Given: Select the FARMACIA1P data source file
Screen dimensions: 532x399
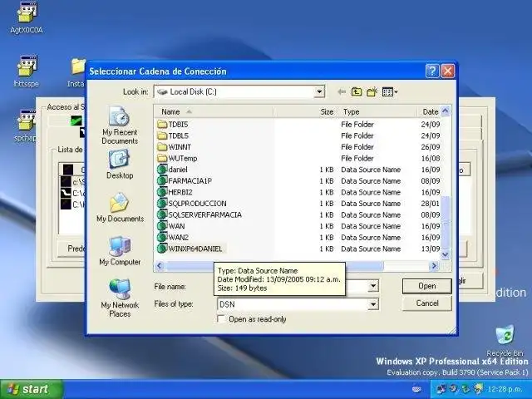Looking at the screenshot, I should pos(185,181).
